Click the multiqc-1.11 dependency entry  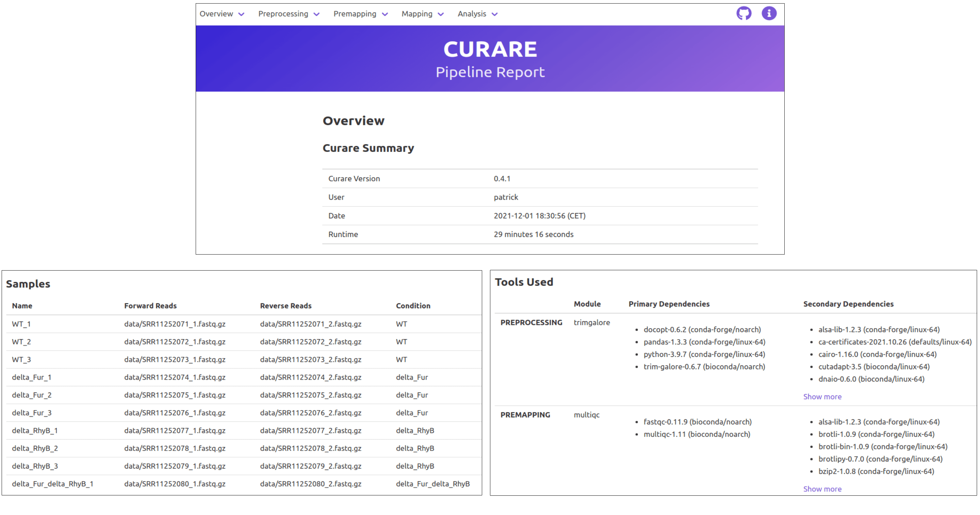tap(696, 434)
